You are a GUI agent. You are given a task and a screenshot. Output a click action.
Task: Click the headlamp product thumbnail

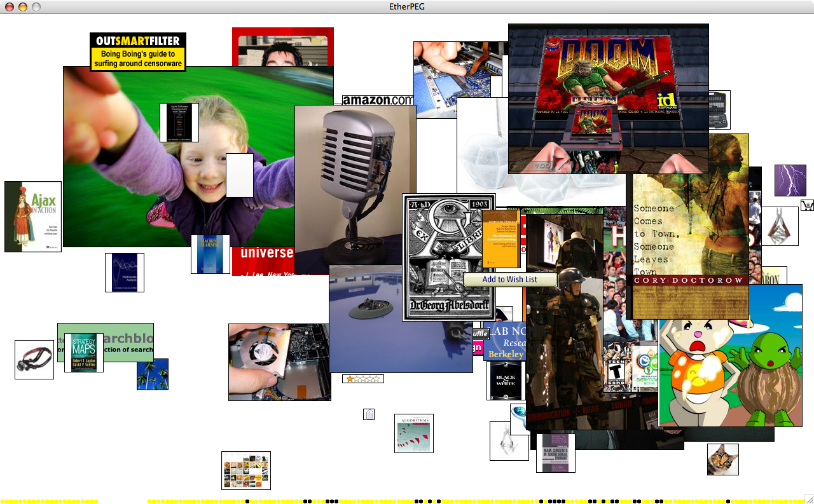[34, 360]
